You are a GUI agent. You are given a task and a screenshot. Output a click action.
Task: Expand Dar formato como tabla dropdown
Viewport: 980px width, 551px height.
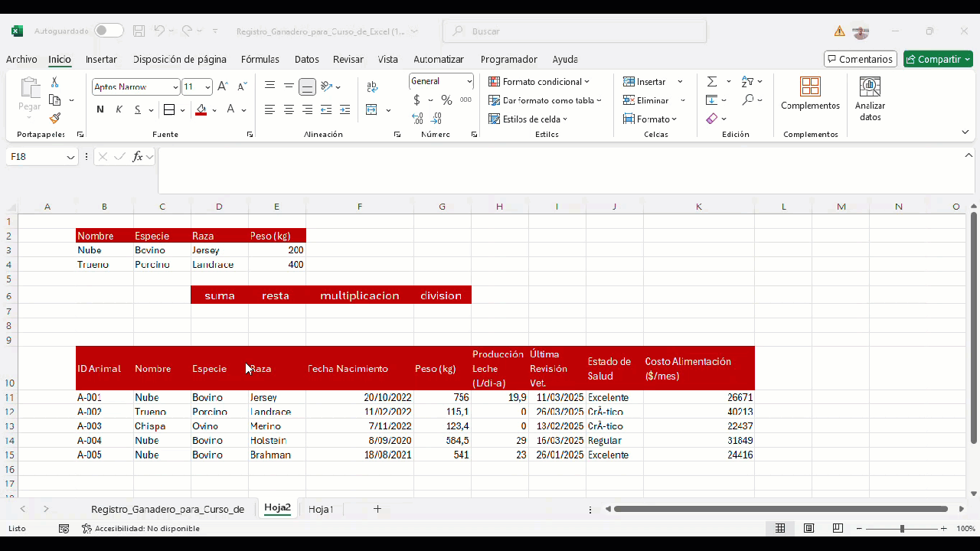599,100
